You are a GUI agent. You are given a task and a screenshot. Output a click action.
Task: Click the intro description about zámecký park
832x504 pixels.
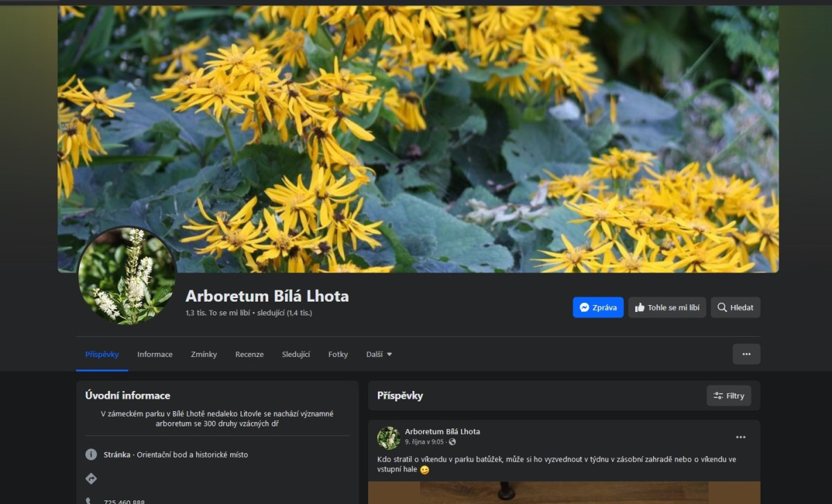(x=217, y=419)
